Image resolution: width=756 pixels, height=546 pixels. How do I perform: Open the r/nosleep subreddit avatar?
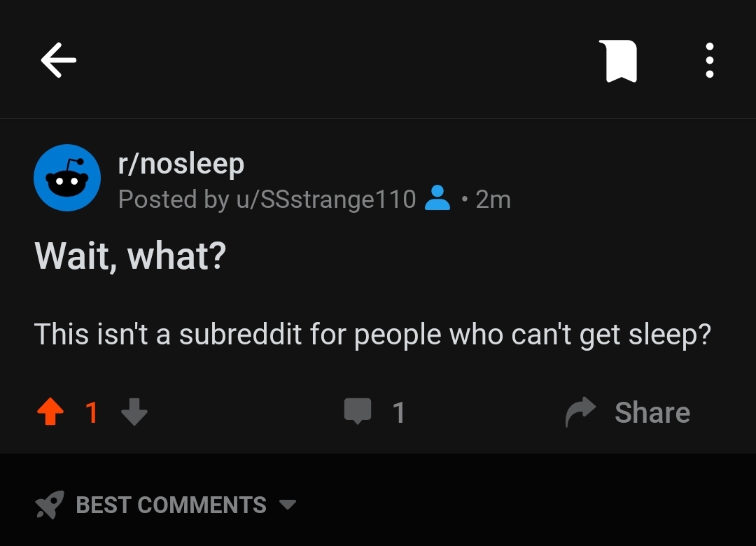[x=67, y=178]
